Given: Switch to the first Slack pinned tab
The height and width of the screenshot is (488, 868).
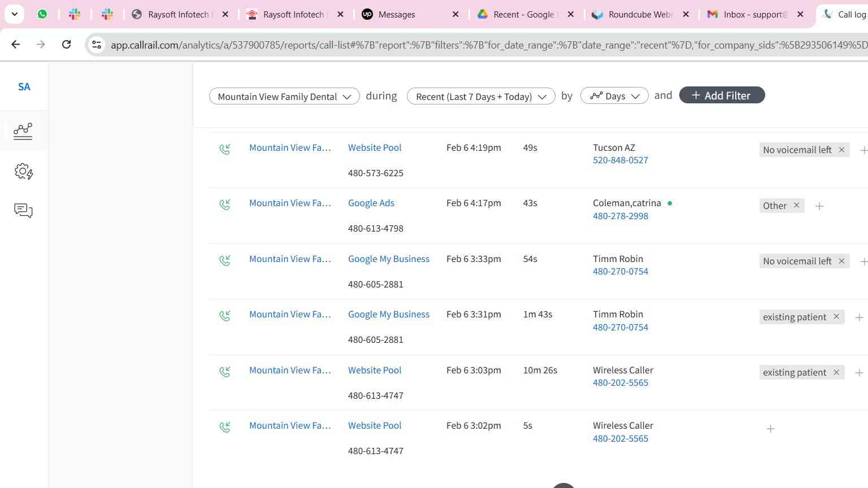Looking at the screenshot, I should point(75,14).
